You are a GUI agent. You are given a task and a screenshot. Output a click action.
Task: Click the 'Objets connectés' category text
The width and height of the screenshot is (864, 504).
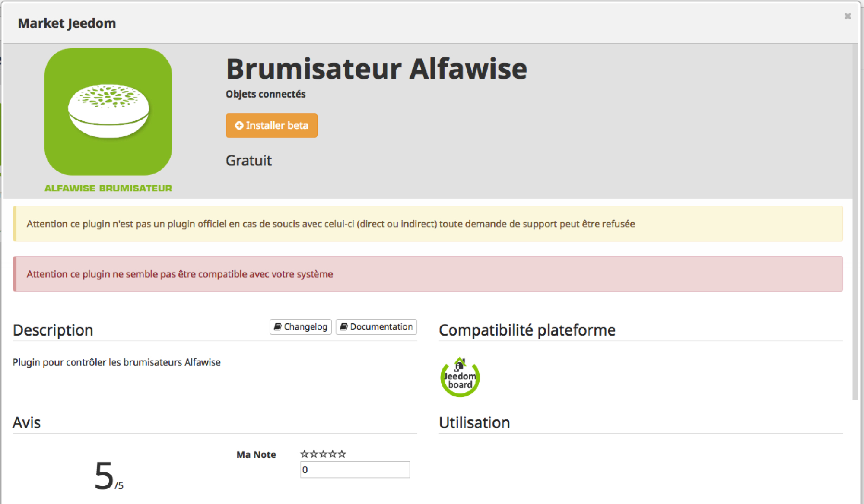266,94
